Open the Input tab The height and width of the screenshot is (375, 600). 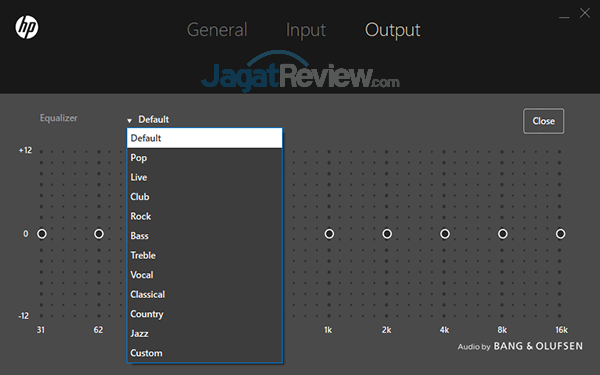pyautogui.click(x=306, y=30)
